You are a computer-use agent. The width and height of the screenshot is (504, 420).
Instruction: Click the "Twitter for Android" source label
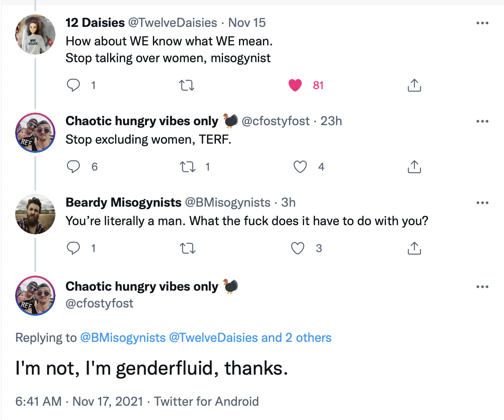[206, 401]
